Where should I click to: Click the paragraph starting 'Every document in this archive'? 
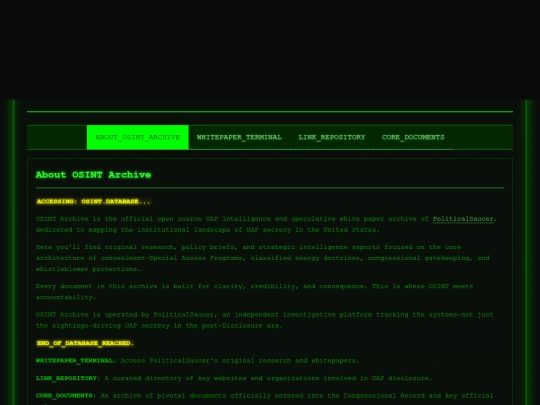255,292
